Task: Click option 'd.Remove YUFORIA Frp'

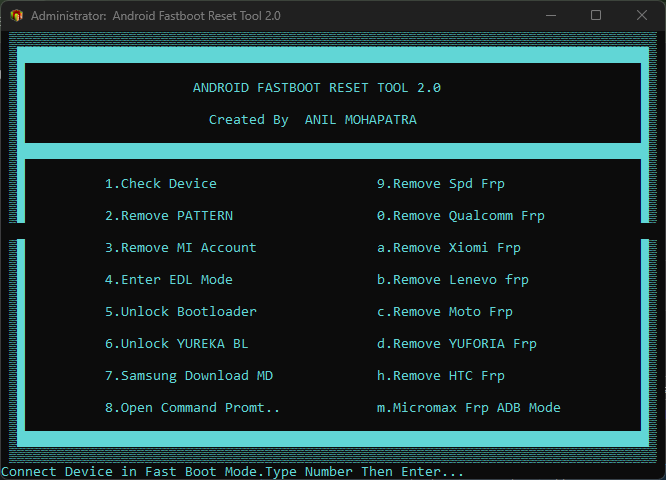Action: pos(457,344)
